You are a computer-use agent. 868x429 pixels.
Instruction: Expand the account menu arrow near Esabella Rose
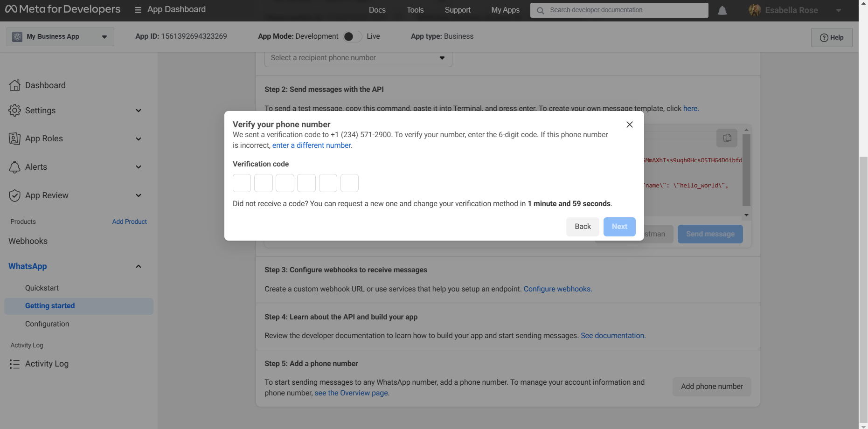click(x=839, y=10)
